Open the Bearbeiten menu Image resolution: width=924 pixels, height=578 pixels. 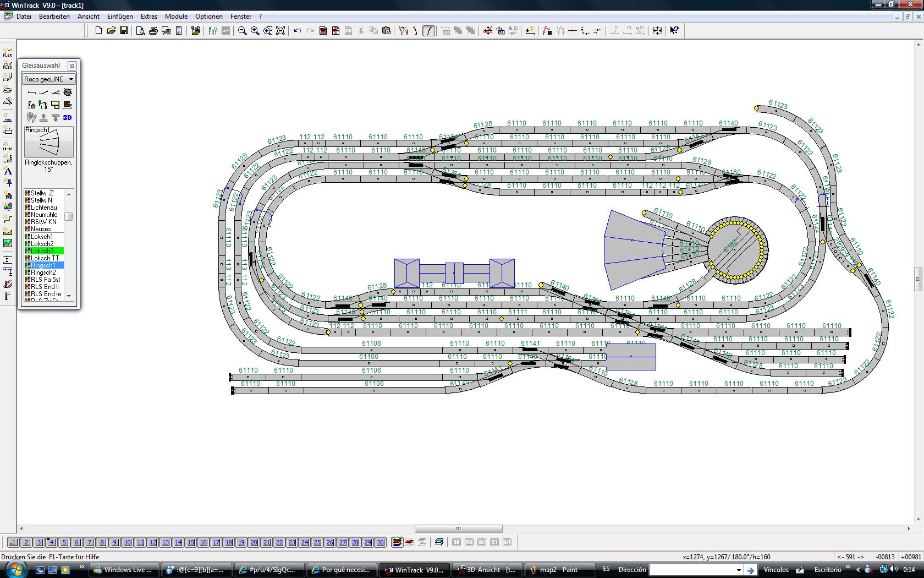(54, 16)
